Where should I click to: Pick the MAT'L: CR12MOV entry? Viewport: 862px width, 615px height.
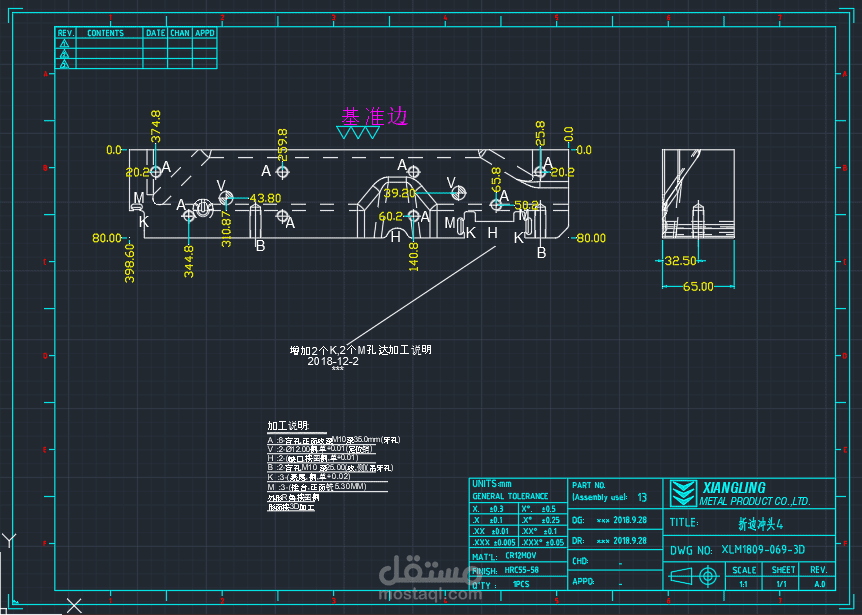(504, 556)
